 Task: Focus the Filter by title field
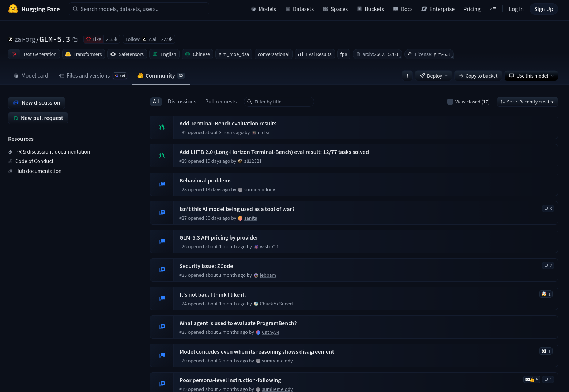pyautogui.click(x=279, y=102)
